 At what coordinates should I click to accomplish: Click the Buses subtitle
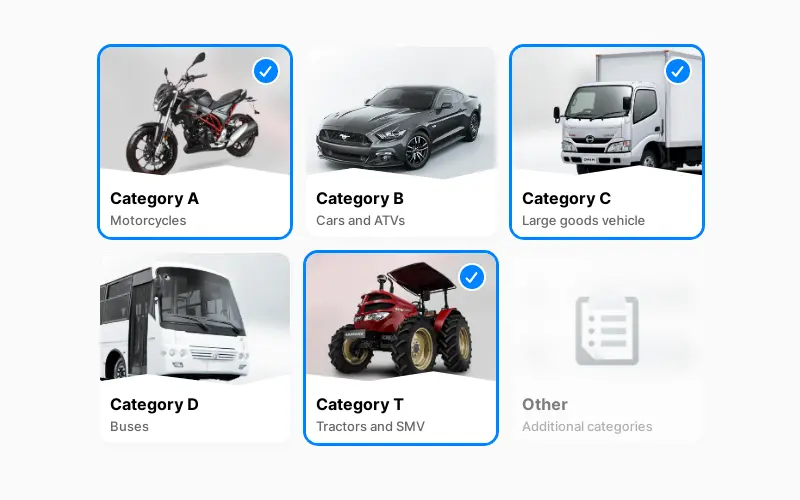[x=129, y=427]
